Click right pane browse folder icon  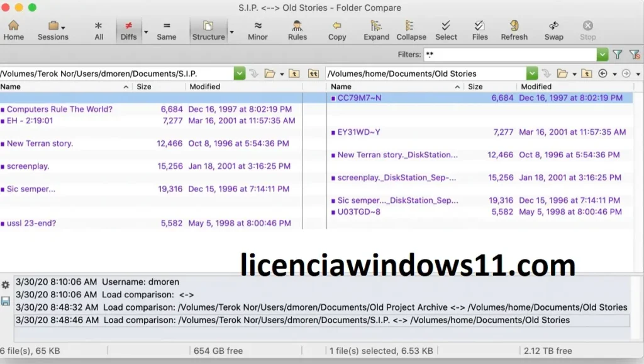(562, 74)
